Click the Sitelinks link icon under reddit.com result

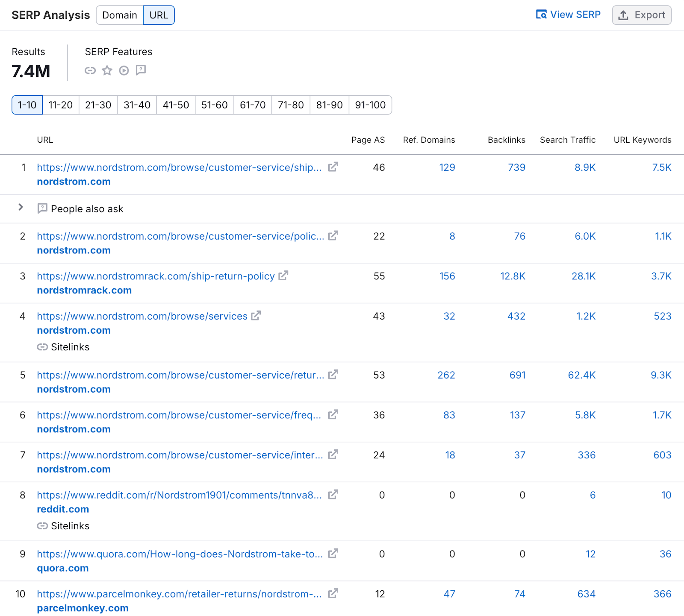pyautogui.click(x=43, y=526)
